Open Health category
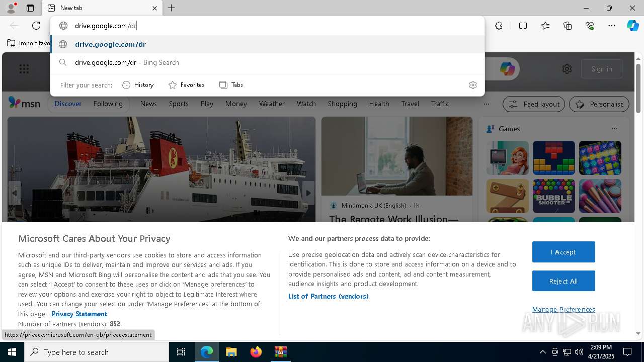The width and height of the screenshot is (644, 362). [379, 104]
